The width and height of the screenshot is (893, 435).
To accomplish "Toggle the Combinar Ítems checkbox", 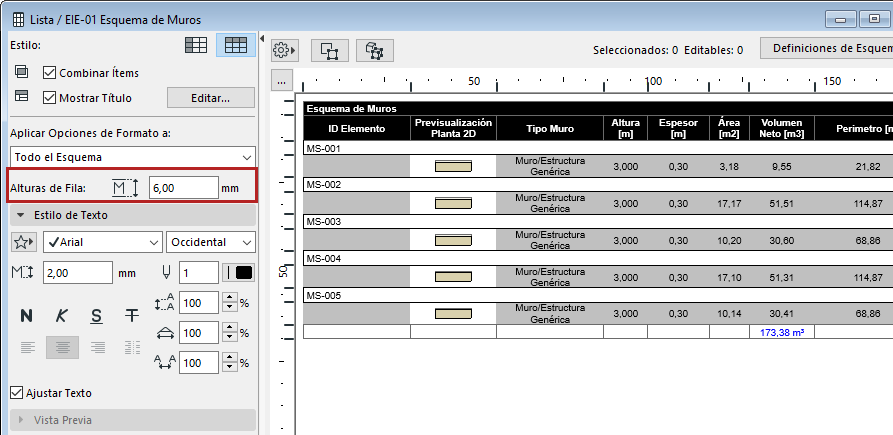I will [50, 73].
